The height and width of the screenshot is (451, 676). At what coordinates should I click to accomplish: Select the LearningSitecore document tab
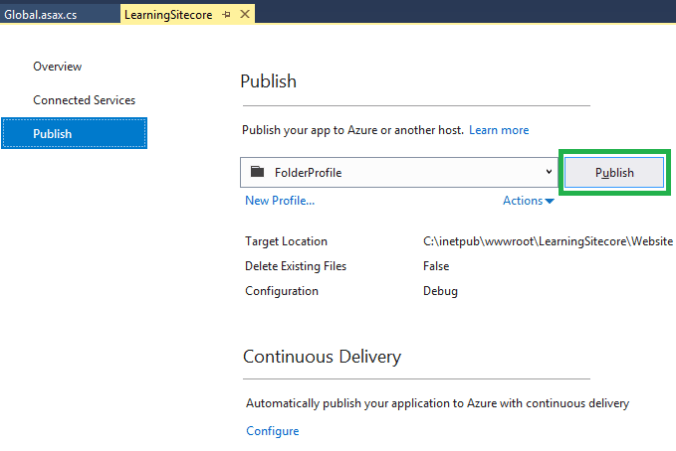coord(169,14)
